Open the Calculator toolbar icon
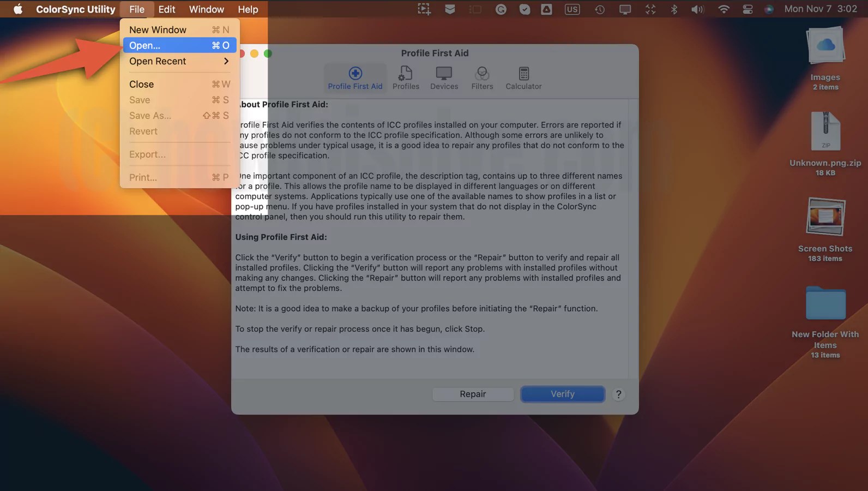868x491 pixels. (523, 78)
